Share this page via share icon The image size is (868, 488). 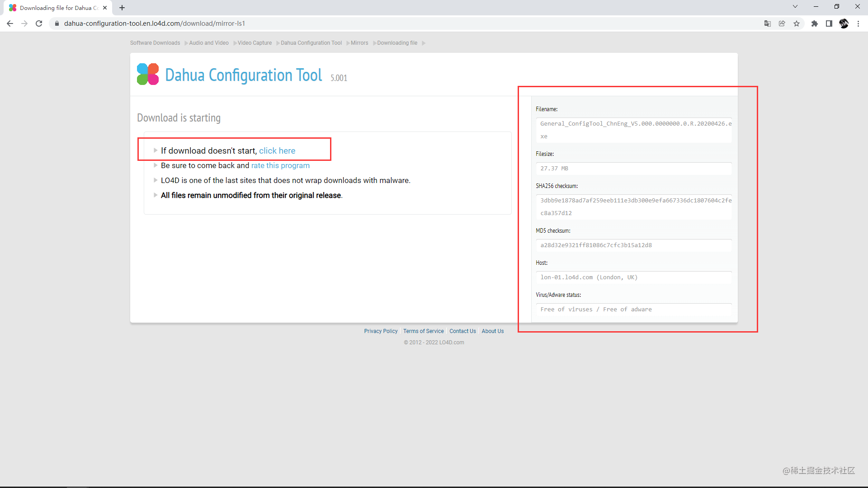(x=782, y=23)
